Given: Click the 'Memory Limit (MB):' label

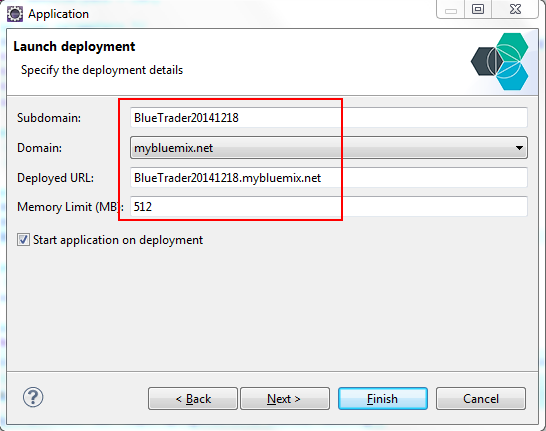Looking at the screenshot, I should pyautogui.click(x=70, y=207).
